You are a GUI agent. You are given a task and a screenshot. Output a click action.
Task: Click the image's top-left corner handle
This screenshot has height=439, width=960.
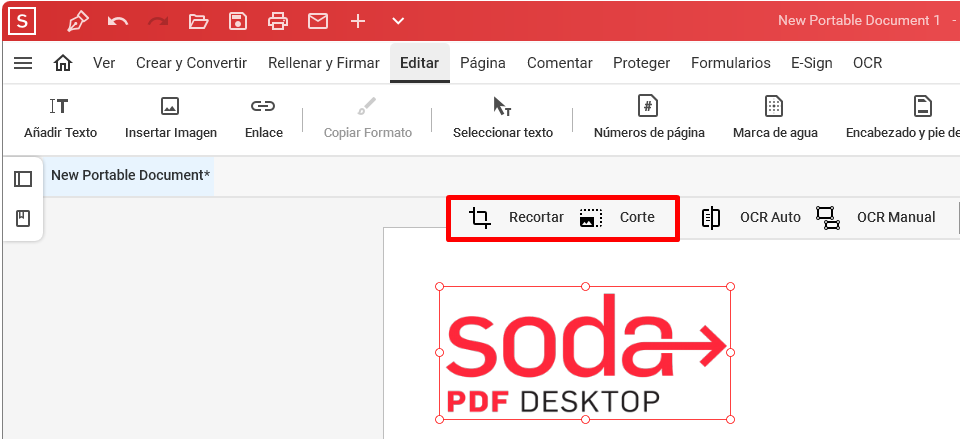coord(439,287)
